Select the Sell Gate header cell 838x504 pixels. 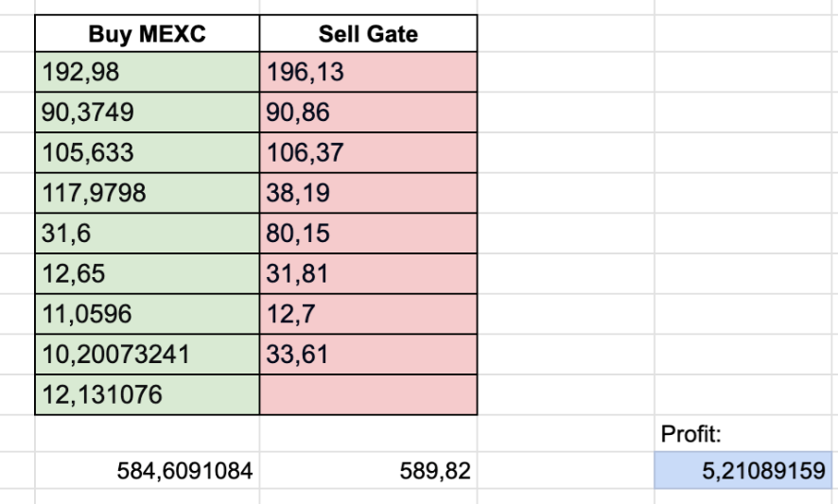click(x=368, y=34)
